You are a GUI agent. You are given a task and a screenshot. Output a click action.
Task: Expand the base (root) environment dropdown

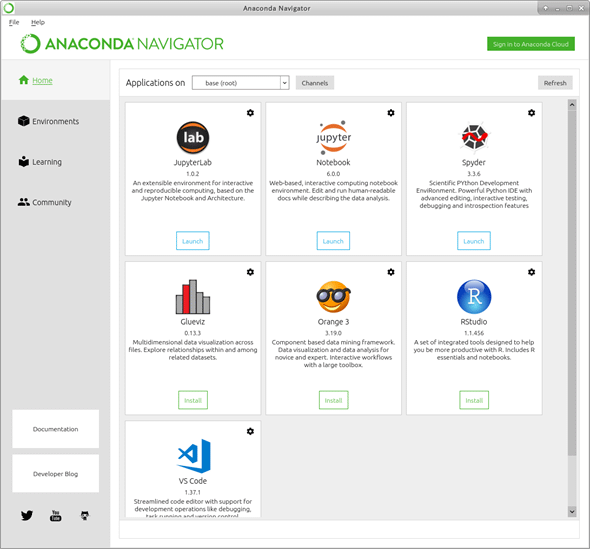click(x=285, y=83)
